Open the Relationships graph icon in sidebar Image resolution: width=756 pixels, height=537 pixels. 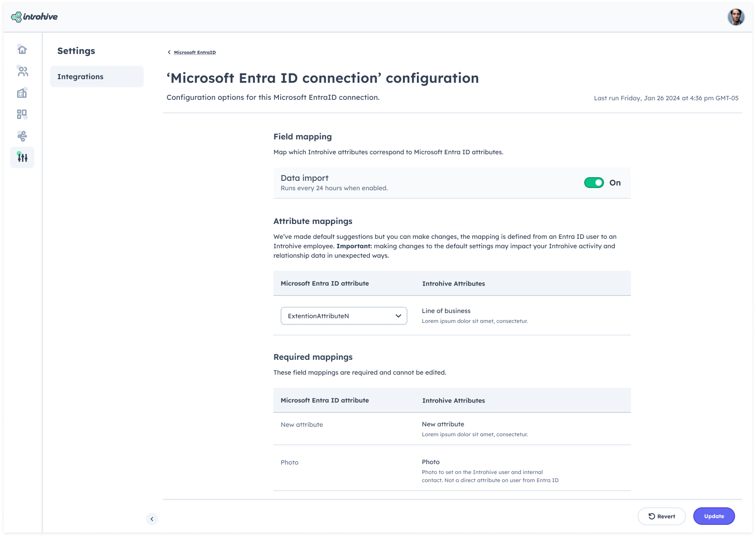click(x=22, y=136)
